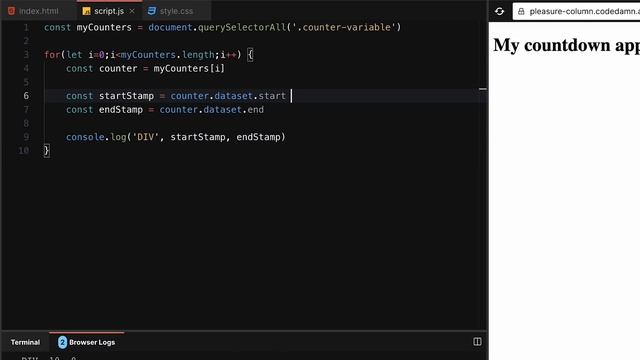Reload the browser preview
Viewport: 640px width, 360px height.
point(500,11)
